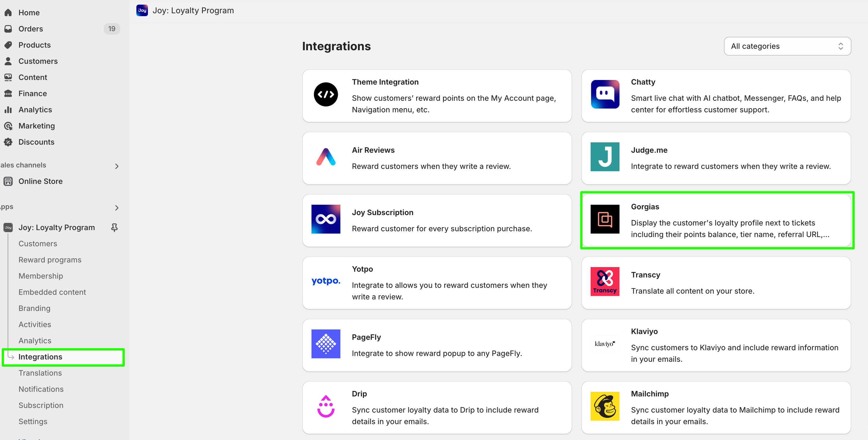Click the Online Store storefront icon
Screen dimensions: 868x440
point(8,181)
